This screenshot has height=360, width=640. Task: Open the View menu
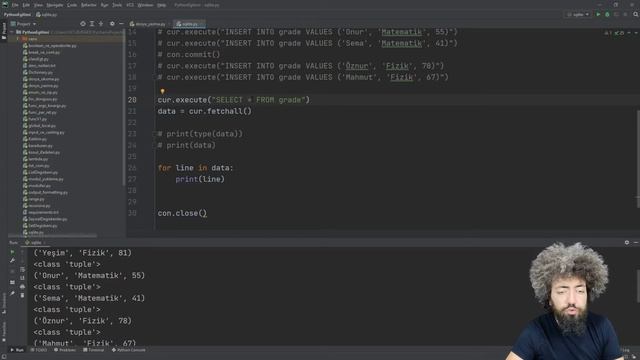click(38, 5)
